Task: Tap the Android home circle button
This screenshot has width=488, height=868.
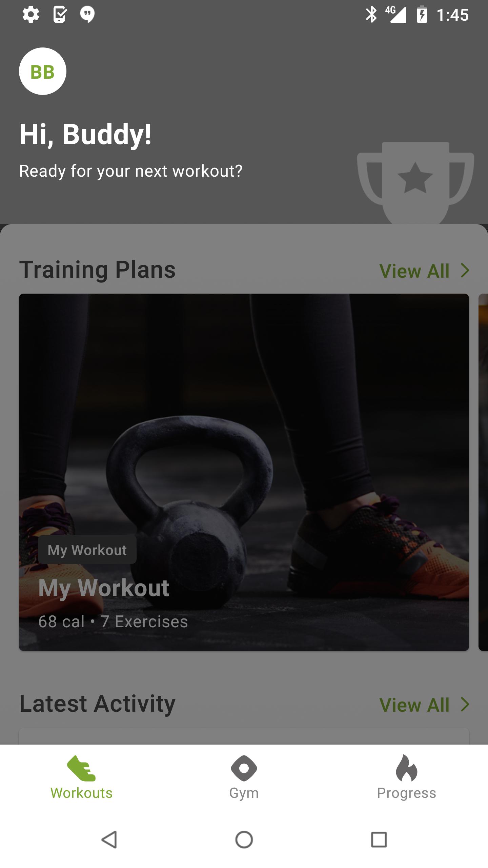Action: (x=244, y=840)
